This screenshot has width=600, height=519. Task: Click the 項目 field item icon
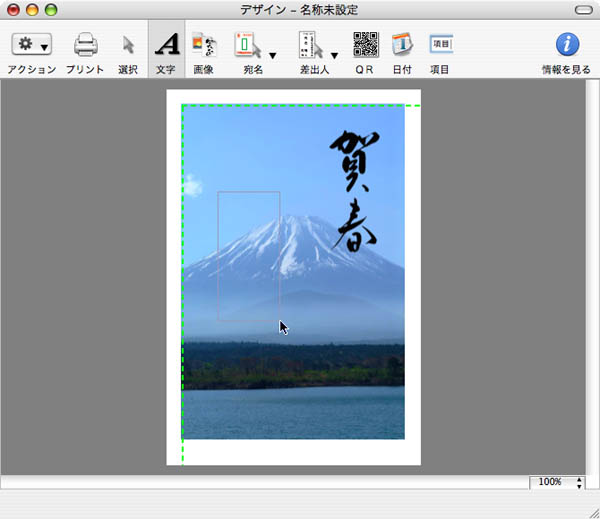pyautogui.click(x=440, y=45)
